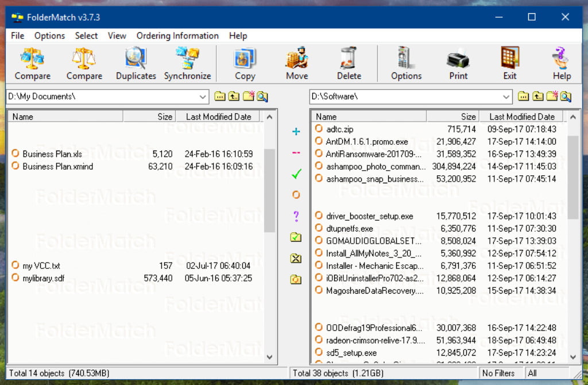Viewport: 588px width, 385px height.
Task: Click the folder search icon for left pane
Action: tap(262, 97)
